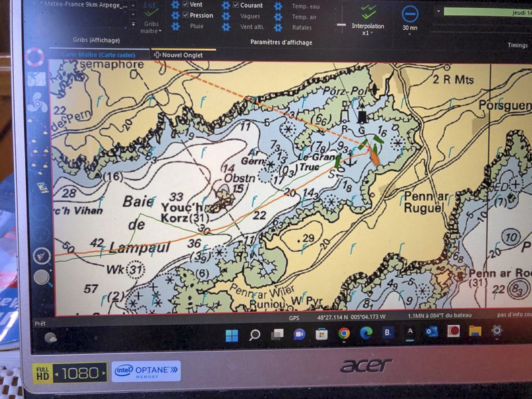This screenshot has height=399, width=532.
Task: Toggle the Vent checkbox
Action: [186, 5]
